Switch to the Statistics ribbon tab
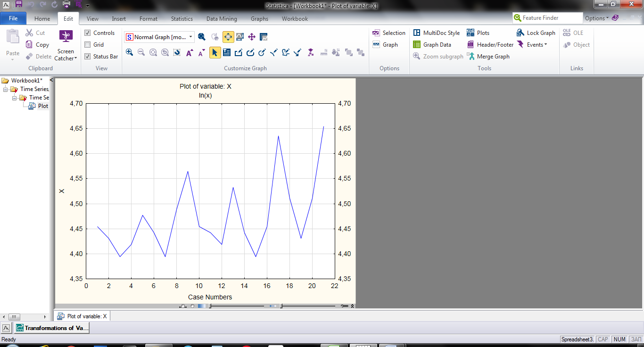Image resolution: width=644 pixels, height=347 pixels. [x=182, y=19]
